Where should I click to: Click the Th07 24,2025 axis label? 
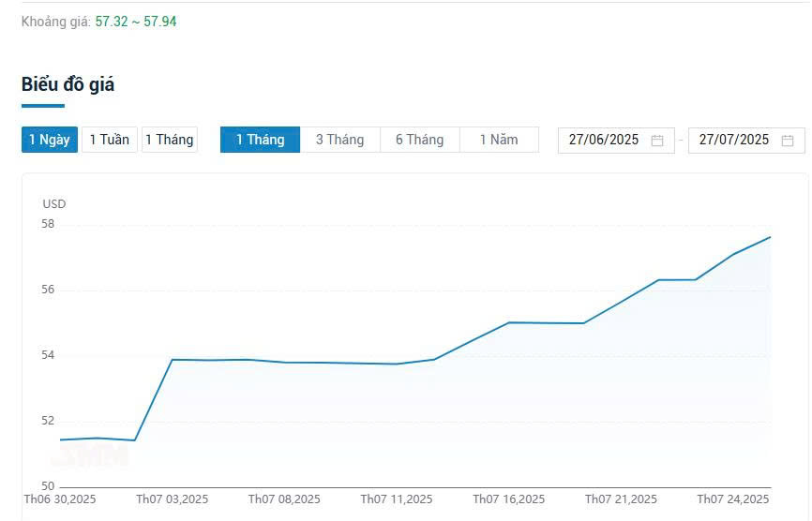(x=733, y=499)
